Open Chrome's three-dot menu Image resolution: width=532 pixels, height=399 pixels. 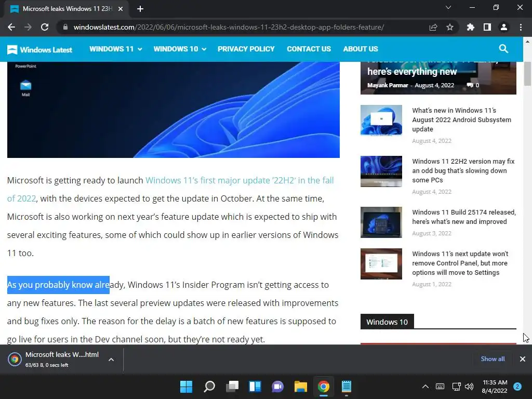click(x=521, y=27)
